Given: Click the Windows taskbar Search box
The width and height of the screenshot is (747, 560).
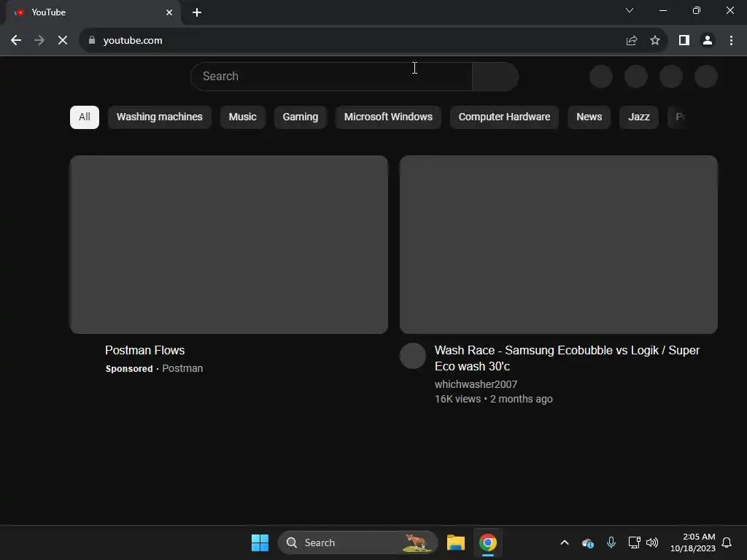Looking at the screenshot, I should 357,542.
